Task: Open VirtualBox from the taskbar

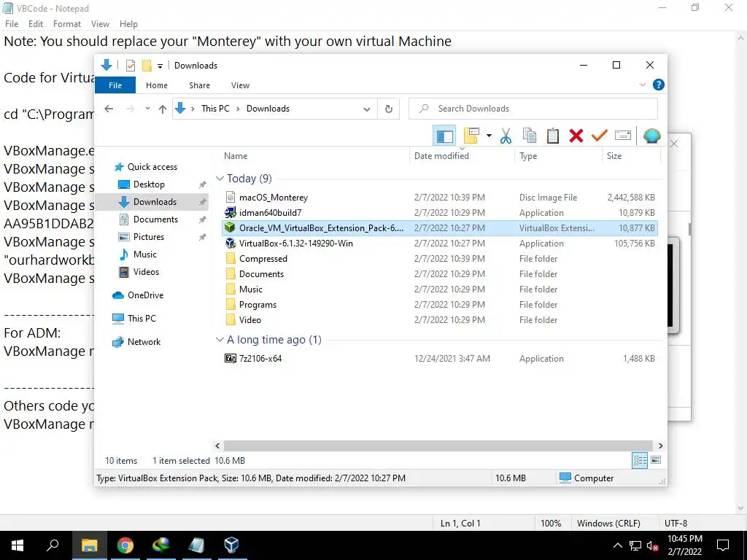Action: (x=231, y=545)
